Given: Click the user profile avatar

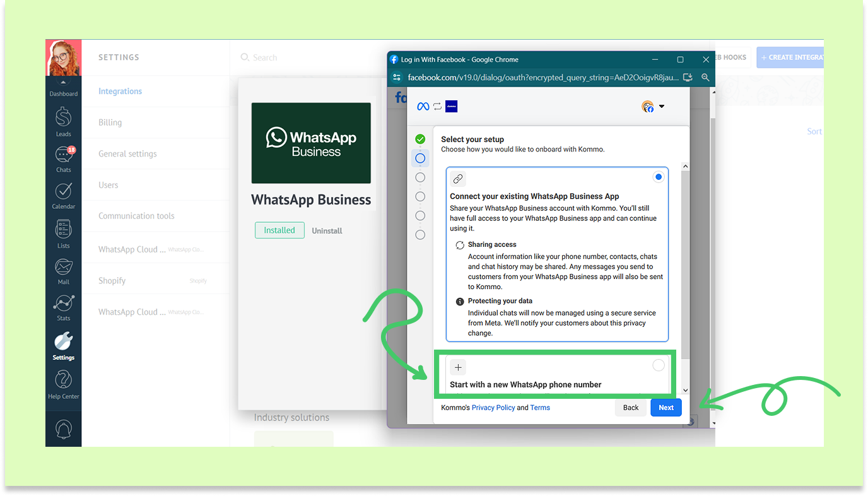Looking at the screenshot, I should point(63,57).
